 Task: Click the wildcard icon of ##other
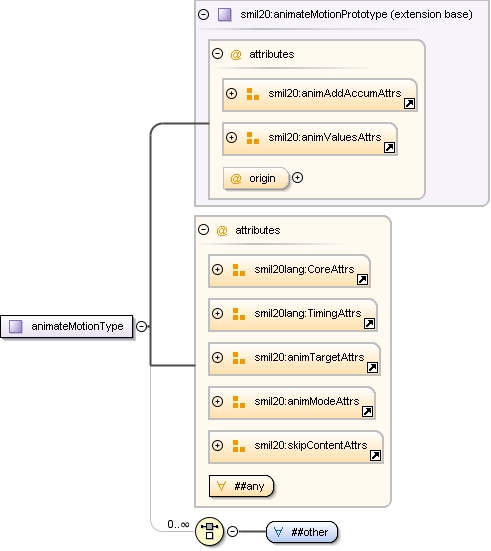(278, 532)
